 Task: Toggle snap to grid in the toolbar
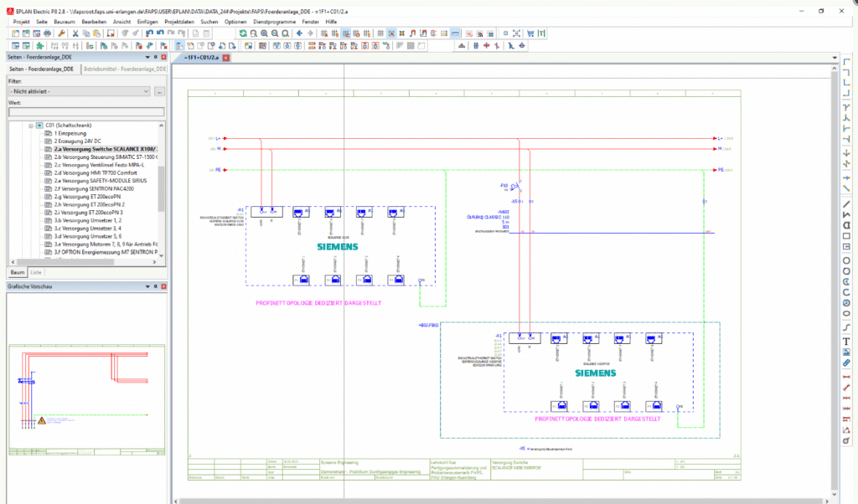tap(391, 32)
